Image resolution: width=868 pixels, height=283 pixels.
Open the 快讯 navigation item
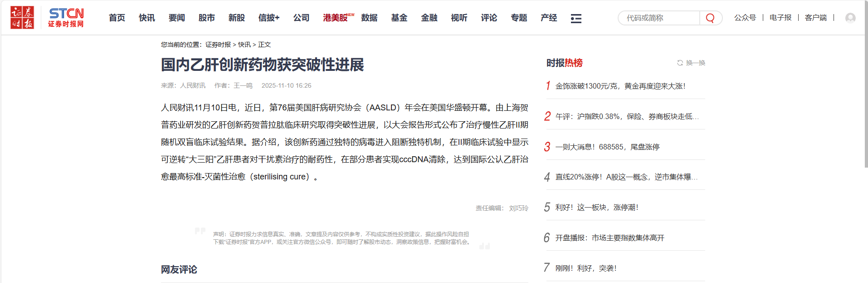click(147, 18)
